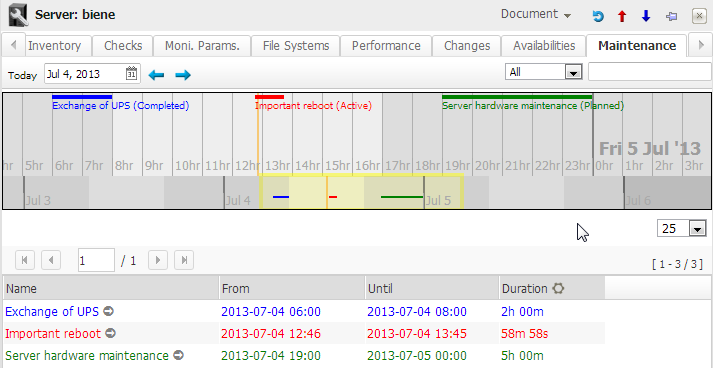The width and height of the screenshot is (713, 368).
Task: Click the 2013-07-04 12:46 From cell
Action: click(271, 333)
